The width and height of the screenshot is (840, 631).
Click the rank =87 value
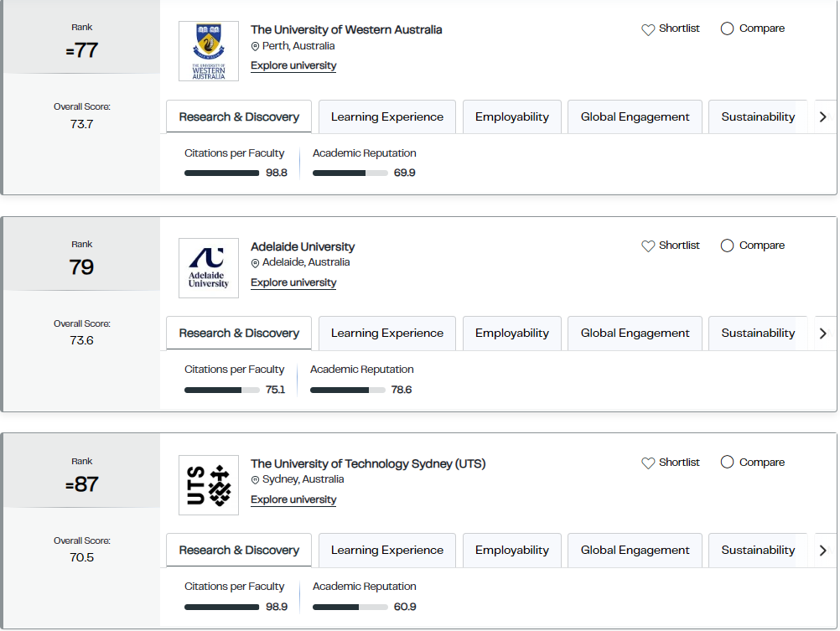[x=82, y=484]
